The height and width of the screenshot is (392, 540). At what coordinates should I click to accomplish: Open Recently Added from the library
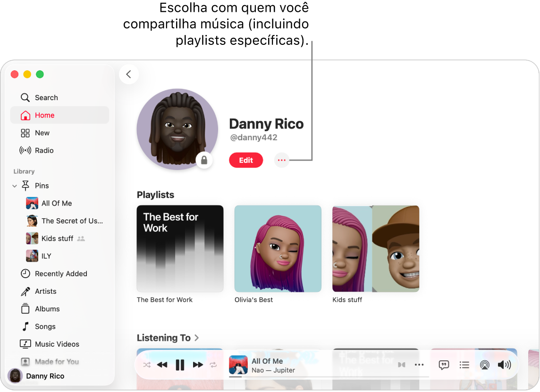(60, 273)
